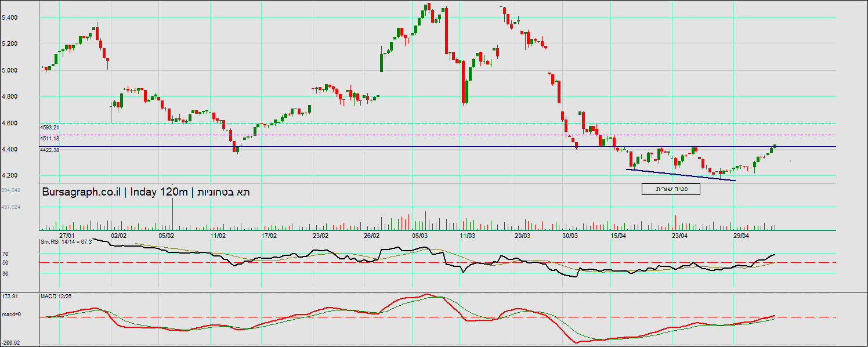This screenshot has width=868, height=347.
Task: Click the 4511.18 magenta dotted level label
Action: pyautogui.click(x=50, y=139)
